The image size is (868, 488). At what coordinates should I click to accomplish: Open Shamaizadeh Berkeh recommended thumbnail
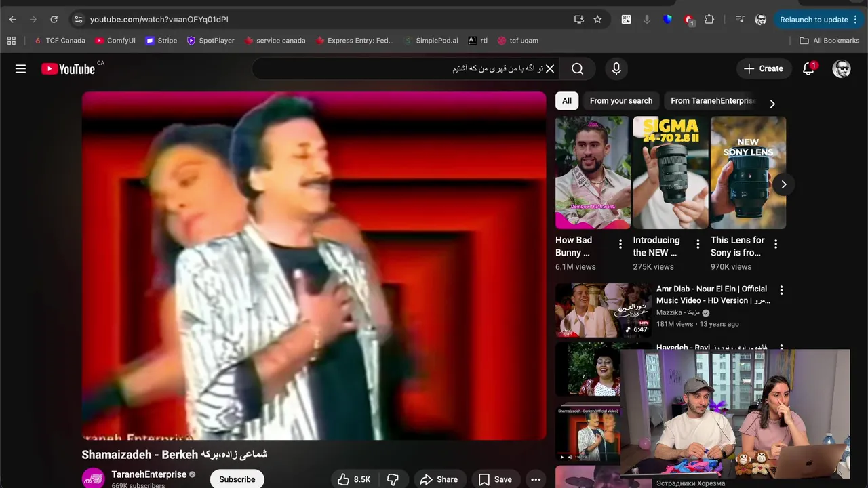pos(588,432)
